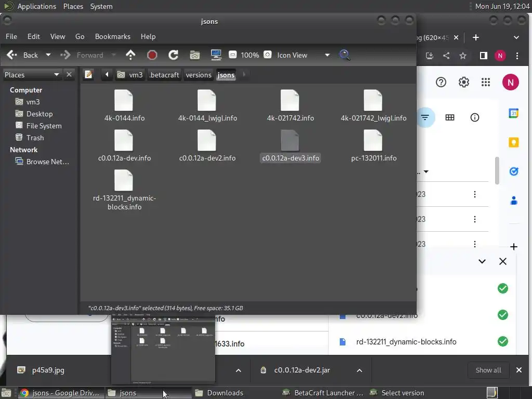This screenshot has width=532, height=399.
Task: Open Trash in the sidebar
Action: (35, 138)
